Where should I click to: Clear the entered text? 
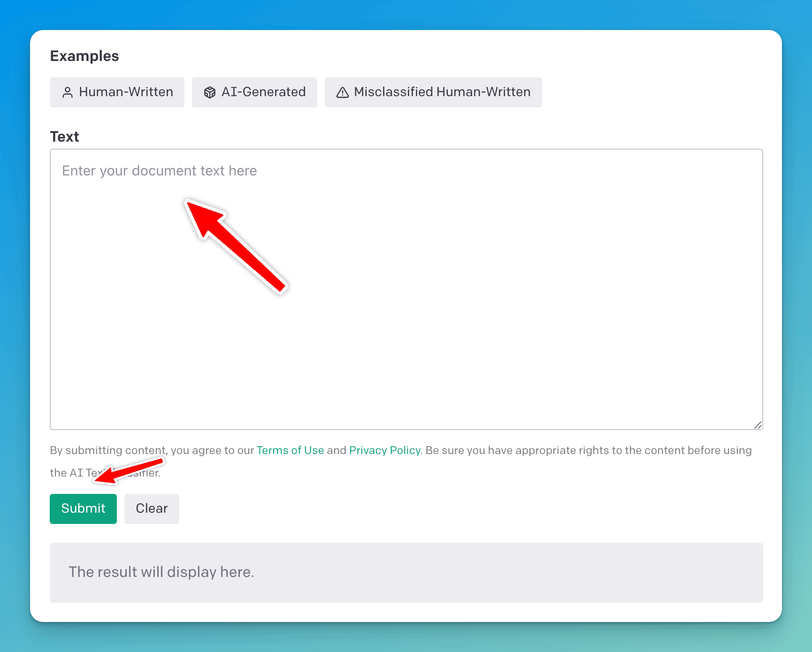[x=152, y=509]
